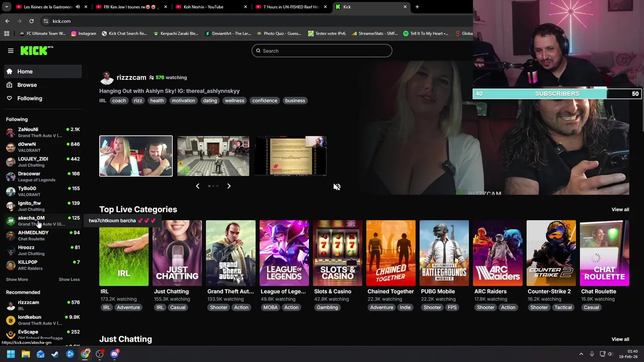Open rizzzcam channel from featured title
The height and width of the screenshot is (362, 644).
coord(131,77)
